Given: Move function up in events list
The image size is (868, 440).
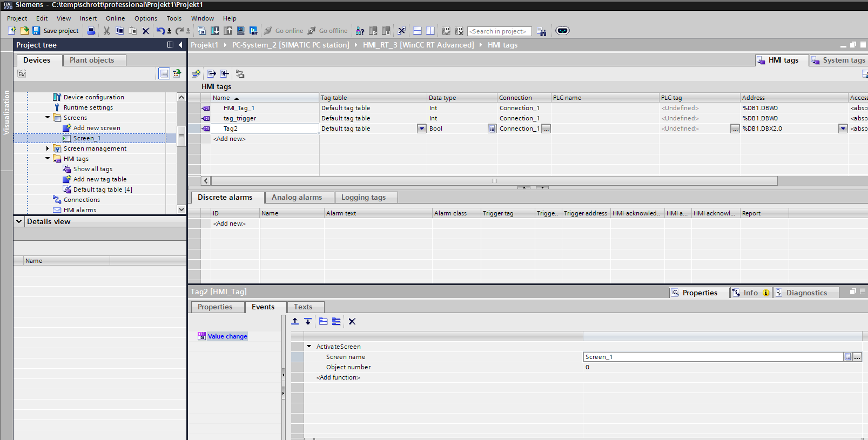Looking at the screenshot, I should pos(295,321).
